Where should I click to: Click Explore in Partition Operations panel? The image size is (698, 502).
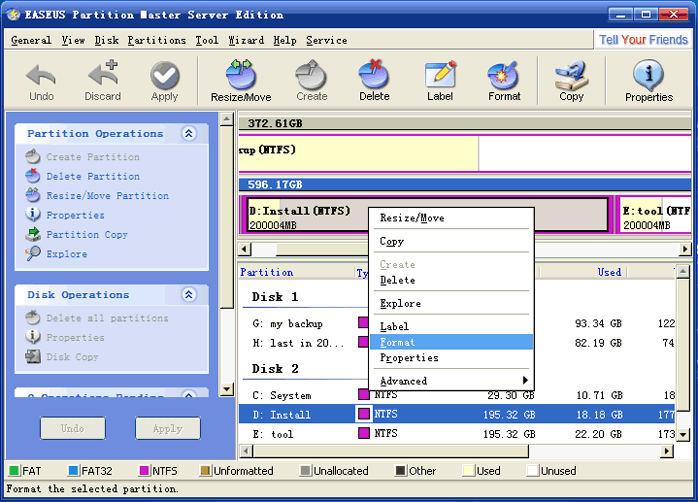[57, 254]
